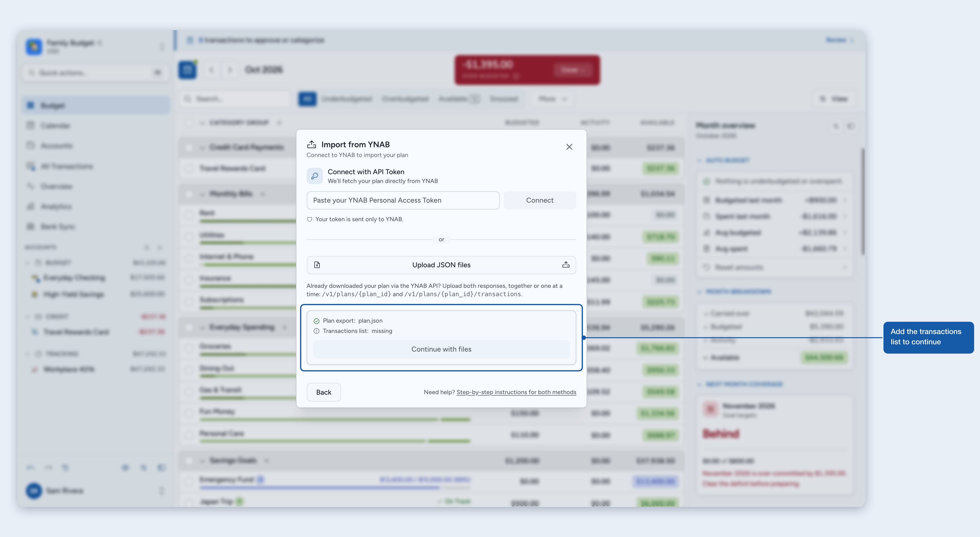Click the import icon beside the dialog title
This screenshot has width=980, height=537.
click(x=312, y=145)
